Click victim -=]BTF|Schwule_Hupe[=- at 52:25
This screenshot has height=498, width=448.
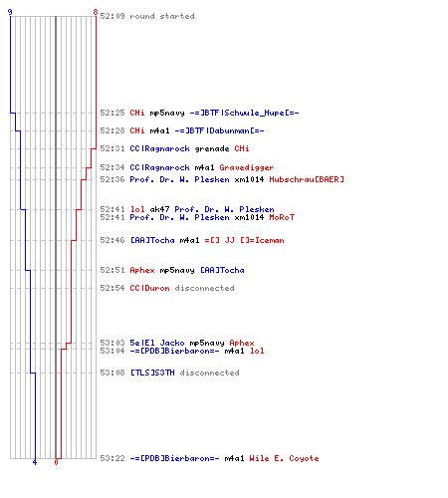click(244, 113)
